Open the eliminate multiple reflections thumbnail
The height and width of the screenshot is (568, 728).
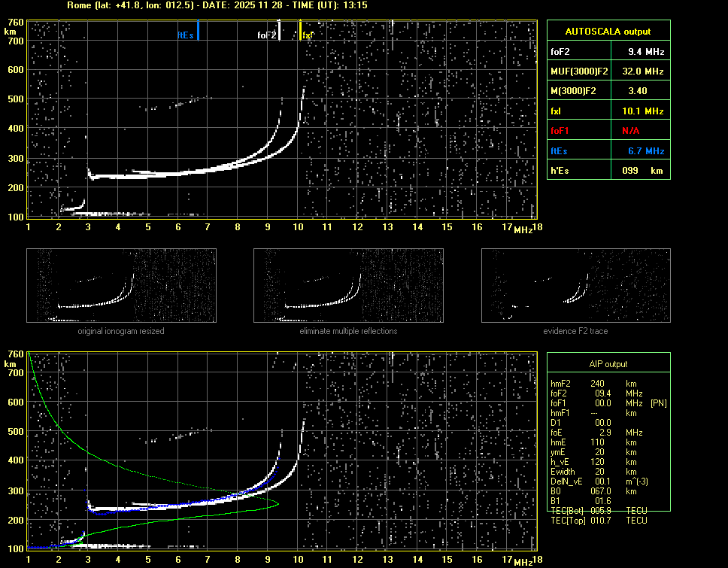click(348, 286)
